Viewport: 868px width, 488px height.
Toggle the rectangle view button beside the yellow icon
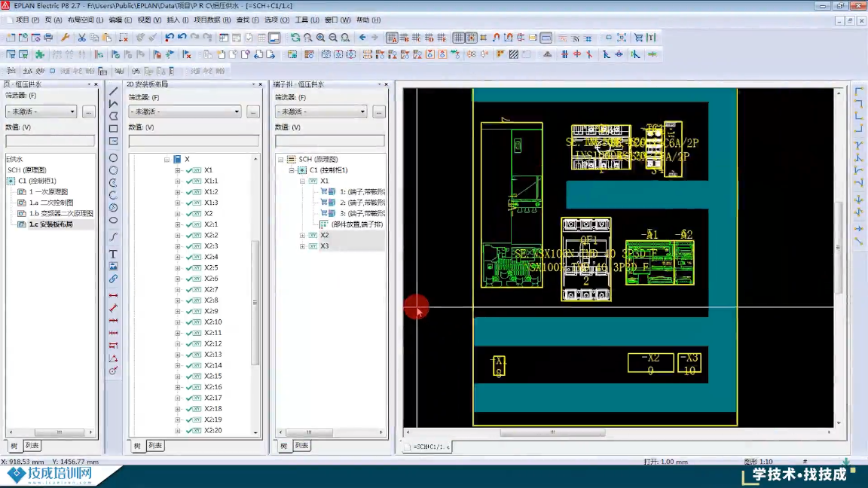(x=546, y=38)
